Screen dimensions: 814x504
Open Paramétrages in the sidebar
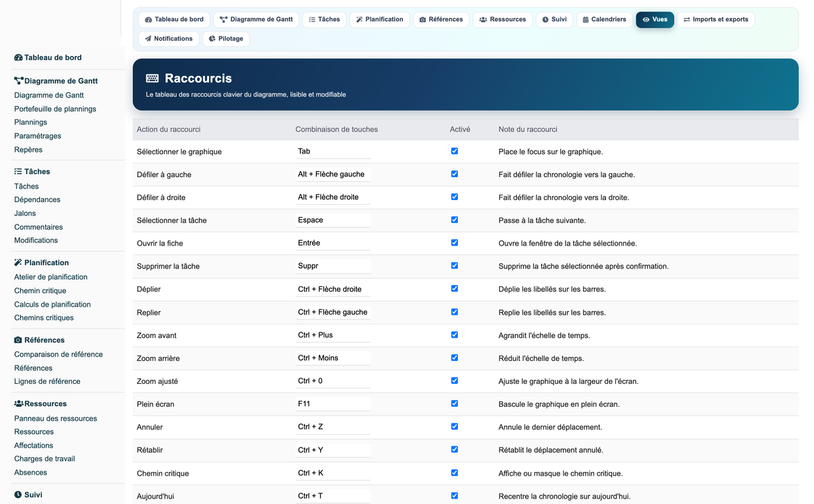point(37,136)
